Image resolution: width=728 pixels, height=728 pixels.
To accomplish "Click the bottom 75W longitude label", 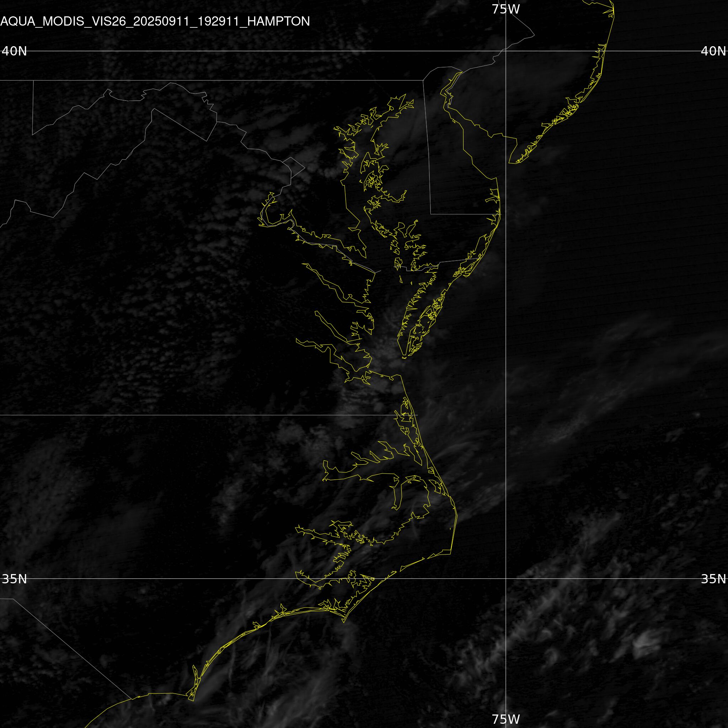I will click(x=506, y=719).
